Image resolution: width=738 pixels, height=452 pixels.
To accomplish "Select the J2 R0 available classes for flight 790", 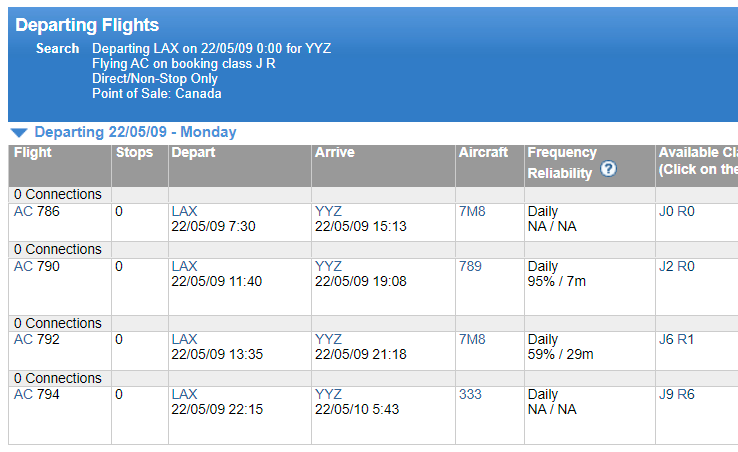I will [676, 267].
